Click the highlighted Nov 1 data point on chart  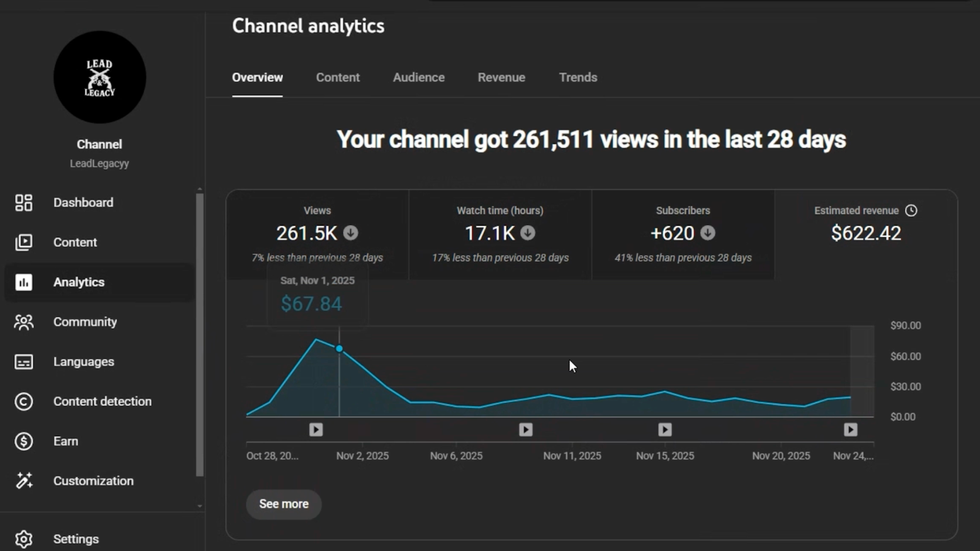tap(339, 348)
